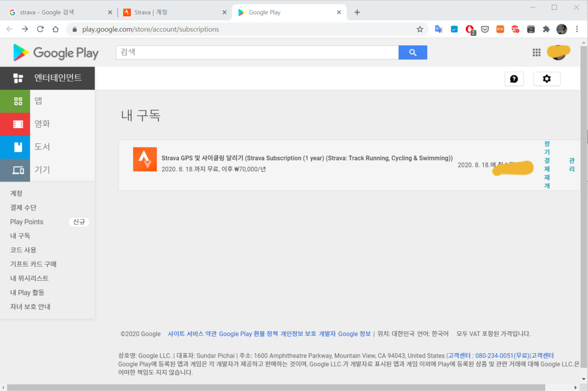Click the blue search magnifier button
Viewport: 588px width, 391px height.
click(x=413, y=52)
